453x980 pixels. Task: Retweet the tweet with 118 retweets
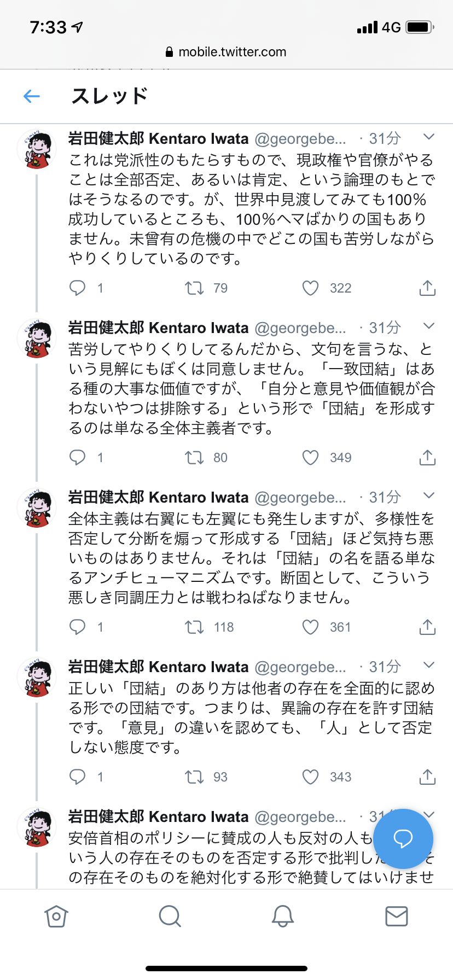click(194, 627)
